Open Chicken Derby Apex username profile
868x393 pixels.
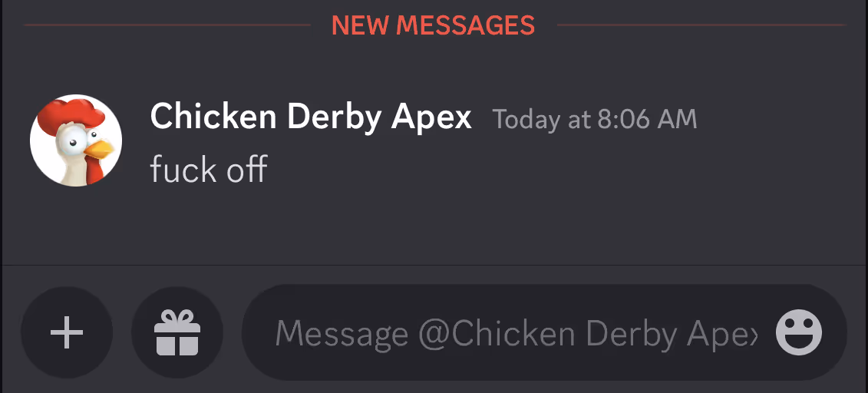click(x=311, y=117)
